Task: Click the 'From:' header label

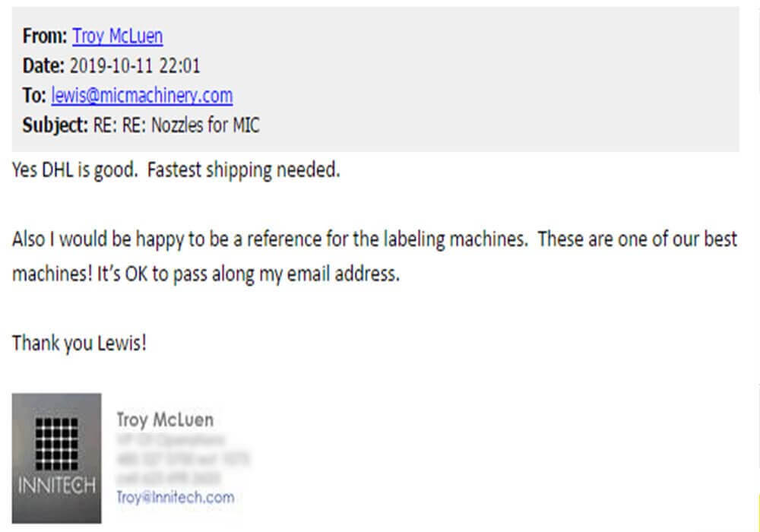Action: (45, 36)
